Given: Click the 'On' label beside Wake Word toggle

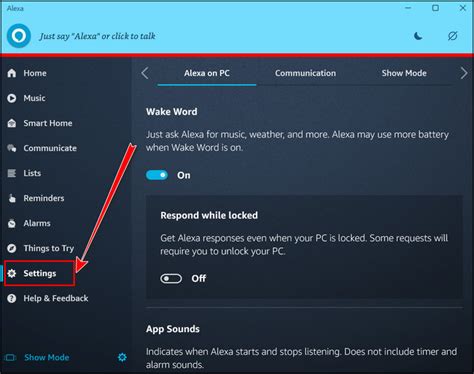Looking at the screenshot, I should coord(184,175).
